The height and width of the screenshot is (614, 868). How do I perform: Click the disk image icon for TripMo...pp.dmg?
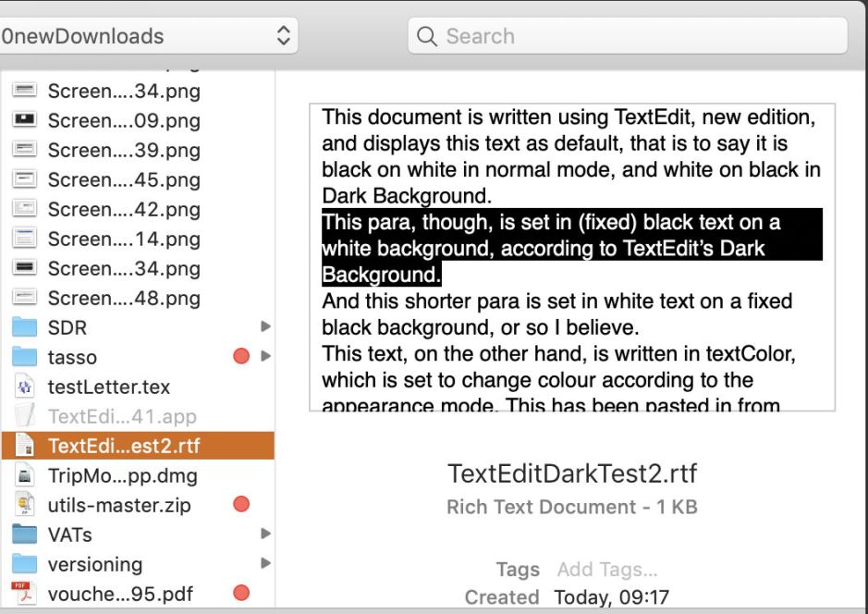click(27, 475)
